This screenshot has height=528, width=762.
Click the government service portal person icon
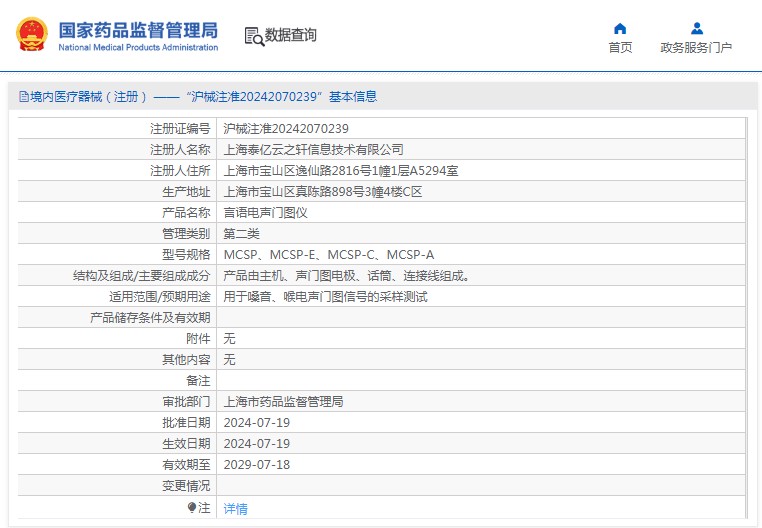point(697,29)
